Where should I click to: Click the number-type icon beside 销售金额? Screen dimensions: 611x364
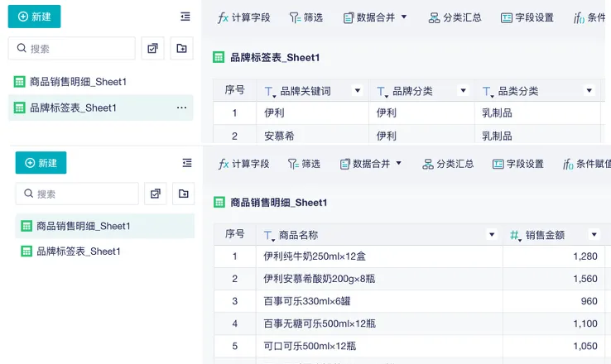(x=515, y=235)
